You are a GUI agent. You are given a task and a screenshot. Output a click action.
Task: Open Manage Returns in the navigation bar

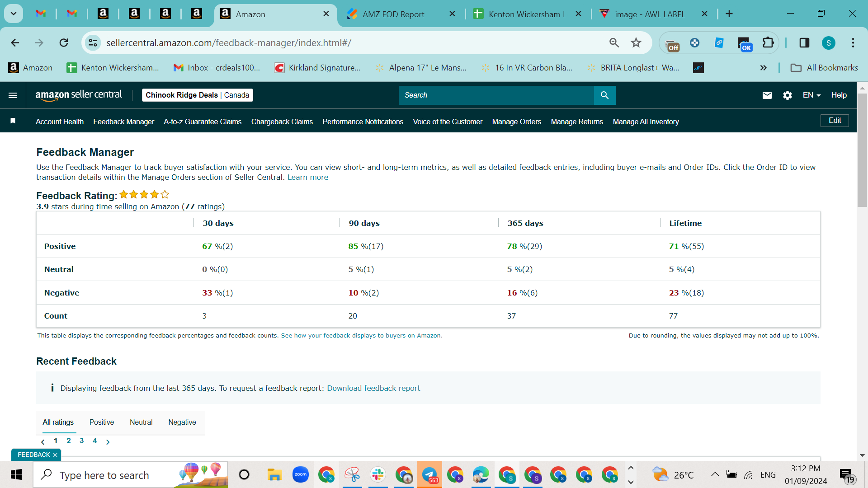[x=577, y=122]
